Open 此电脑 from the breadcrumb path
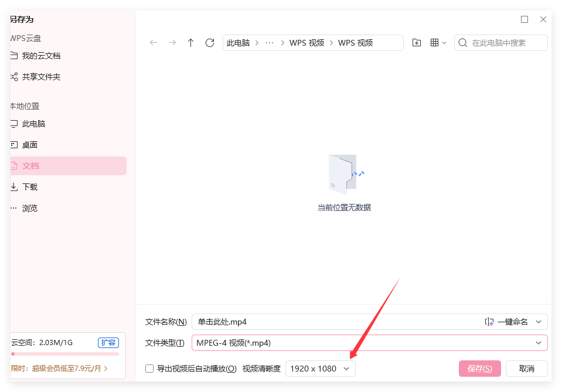The image size is (562, 392). [239, 42]
